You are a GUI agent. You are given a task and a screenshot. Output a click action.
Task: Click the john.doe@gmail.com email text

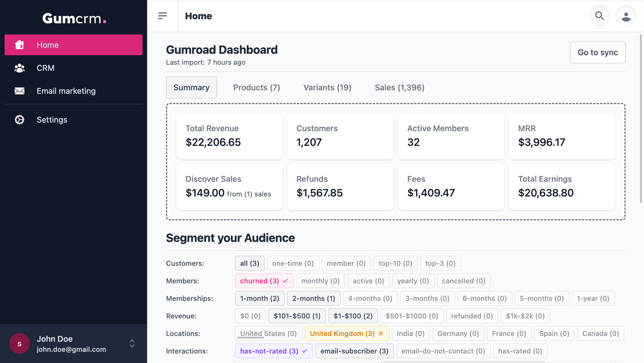pos(71,349)
